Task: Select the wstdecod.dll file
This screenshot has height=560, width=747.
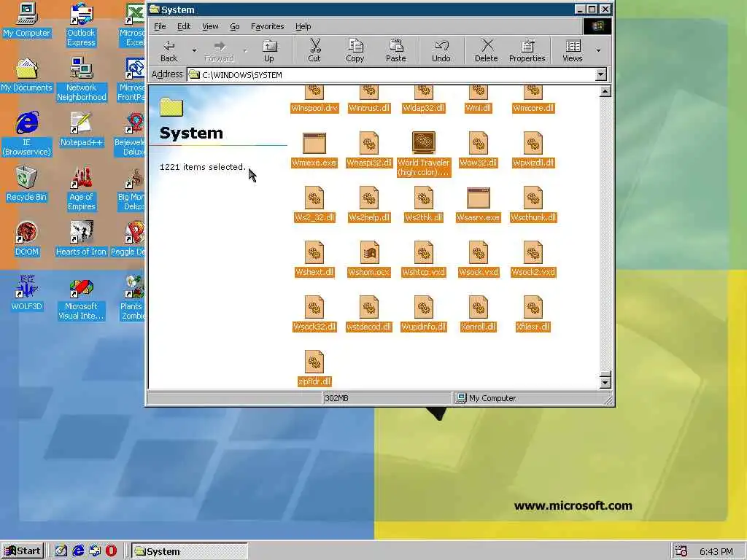Action: (x=369, y=314)
